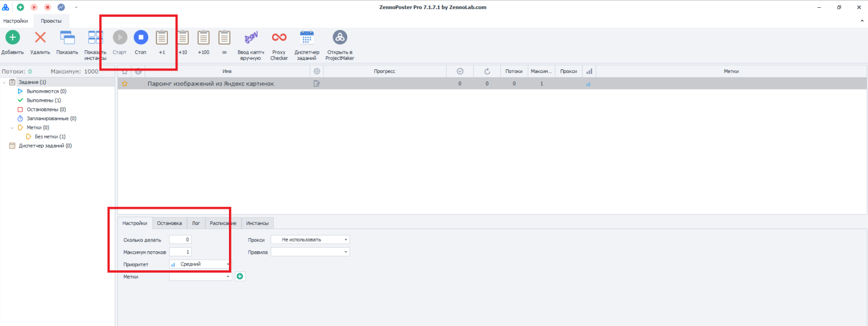
Task: Open the Остановка tab
Action: click(169, 223)
